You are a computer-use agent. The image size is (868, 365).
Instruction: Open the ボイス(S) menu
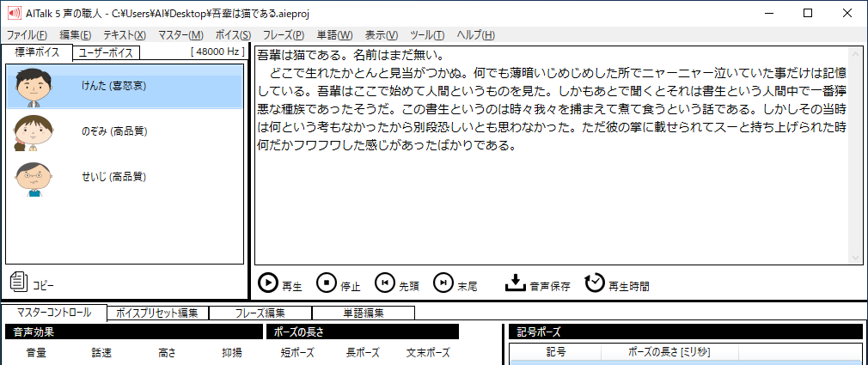point(233,35)
